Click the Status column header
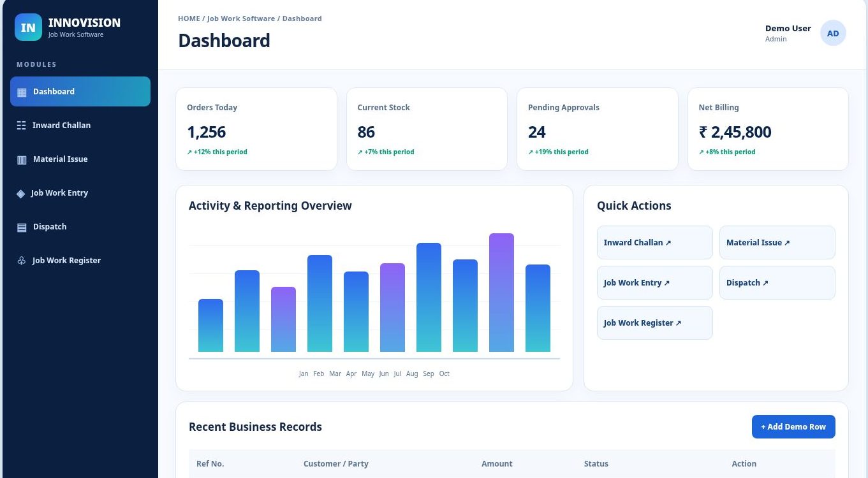Screen dimensions: 868x478 pyautogui.click(x=596, y=463)
